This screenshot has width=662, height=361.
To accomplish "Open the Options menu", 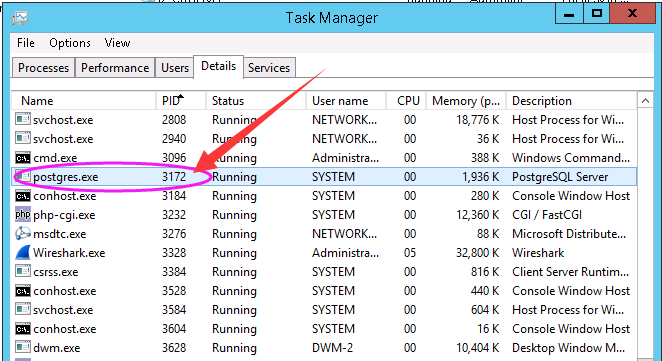I will tap(70, 43).
